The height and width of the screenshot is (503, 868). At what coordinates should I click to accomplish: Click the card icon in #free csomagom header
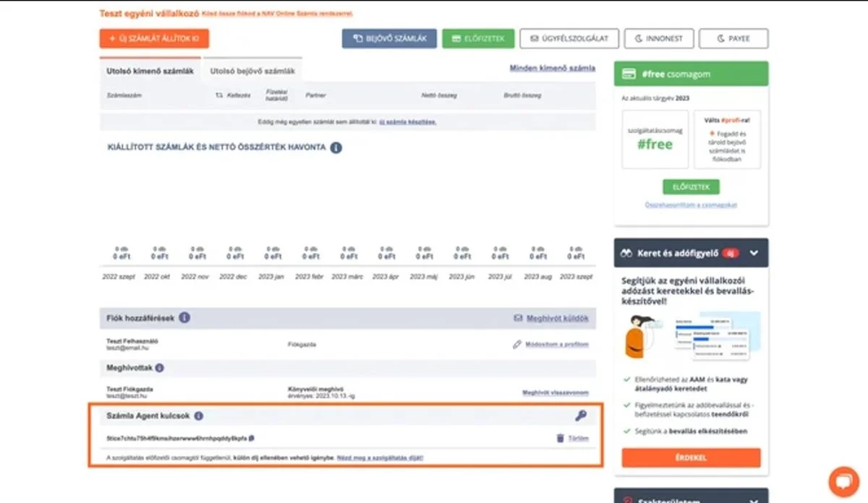coord(629,74)
